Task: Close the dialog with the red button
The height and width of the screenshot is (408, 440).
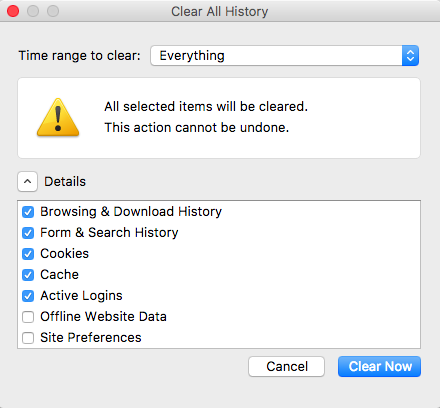Action: coord(13,11)
